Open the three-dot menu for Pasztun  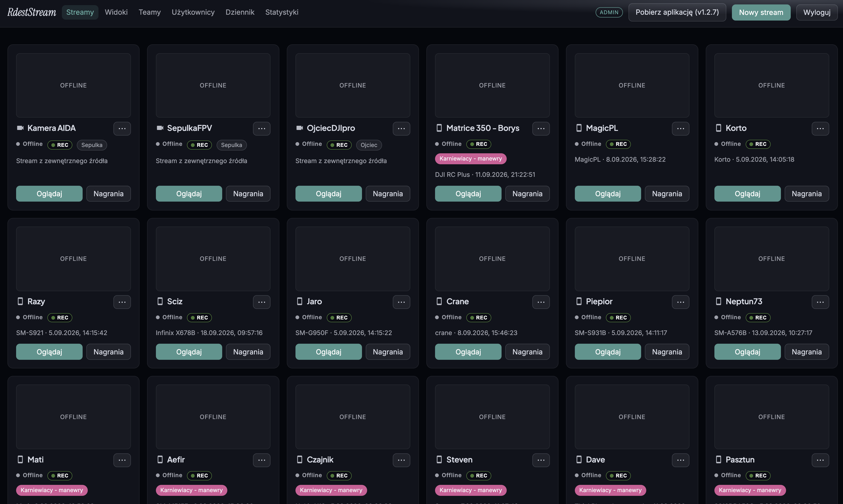[x=820, y=460]
